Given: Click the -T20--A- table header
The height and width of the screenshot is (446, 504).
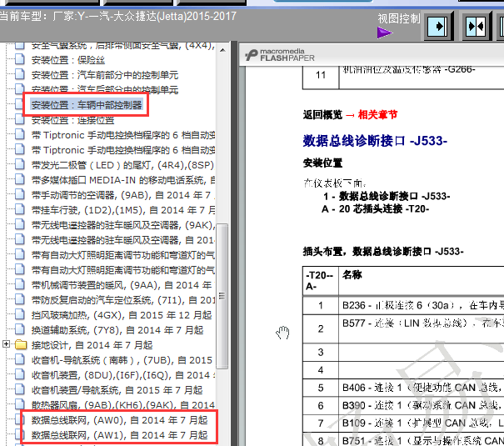Looking at the screenshot, I should click(x=320, y=280).
